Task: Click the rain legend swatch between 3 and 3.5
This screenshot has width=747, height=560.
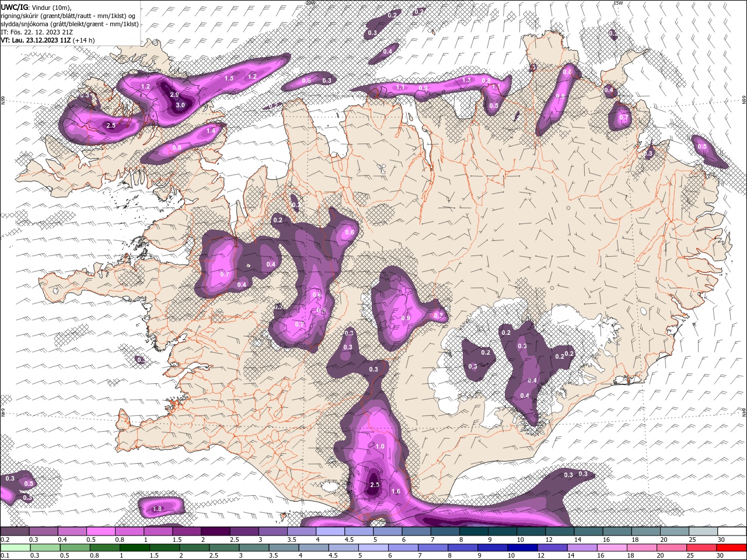Action: point(253,548)
